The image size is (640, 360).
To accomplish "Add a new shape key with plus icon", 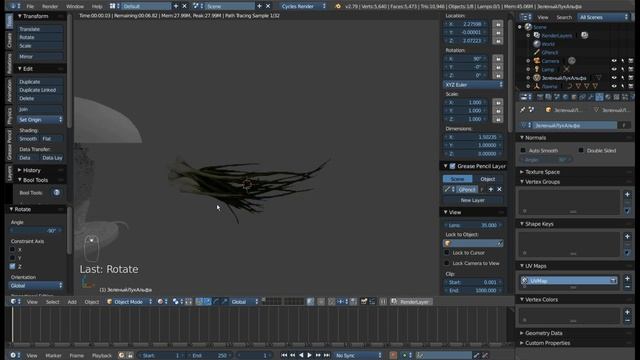I will (x=627, y=237).
